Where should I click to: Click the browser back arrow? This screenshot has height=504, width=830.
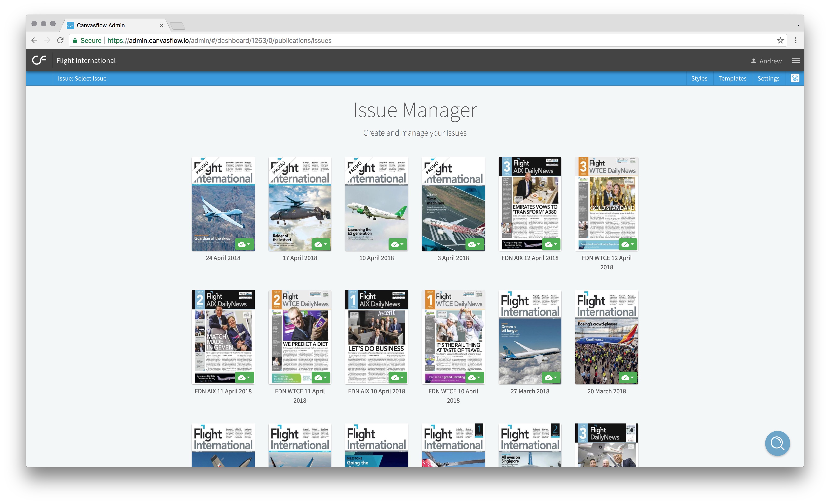[x=34, y=40]
